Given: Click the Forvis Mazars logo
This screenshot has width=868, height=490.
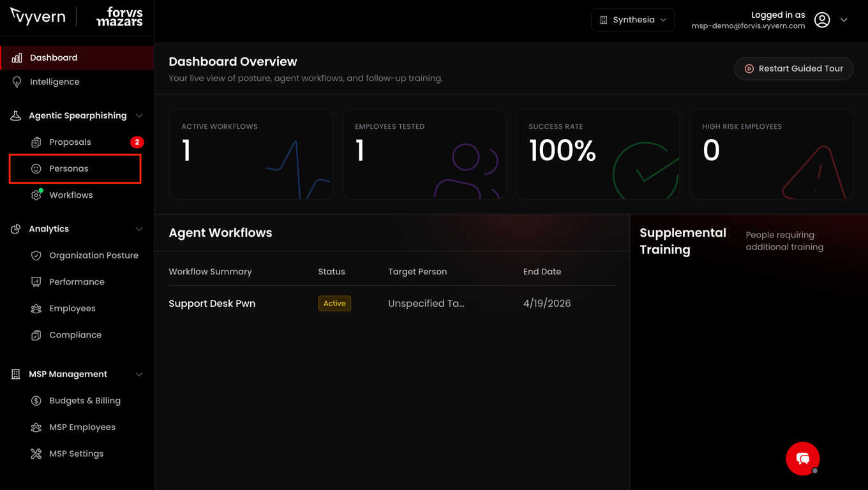Looking at the screenshot, I should 119,17.
